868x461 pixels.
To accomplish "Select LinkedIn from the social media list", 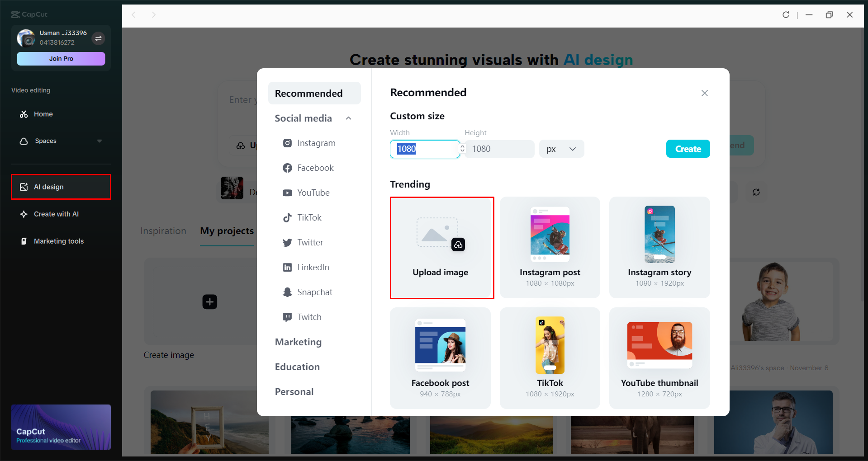I will [x=288, y=267].
